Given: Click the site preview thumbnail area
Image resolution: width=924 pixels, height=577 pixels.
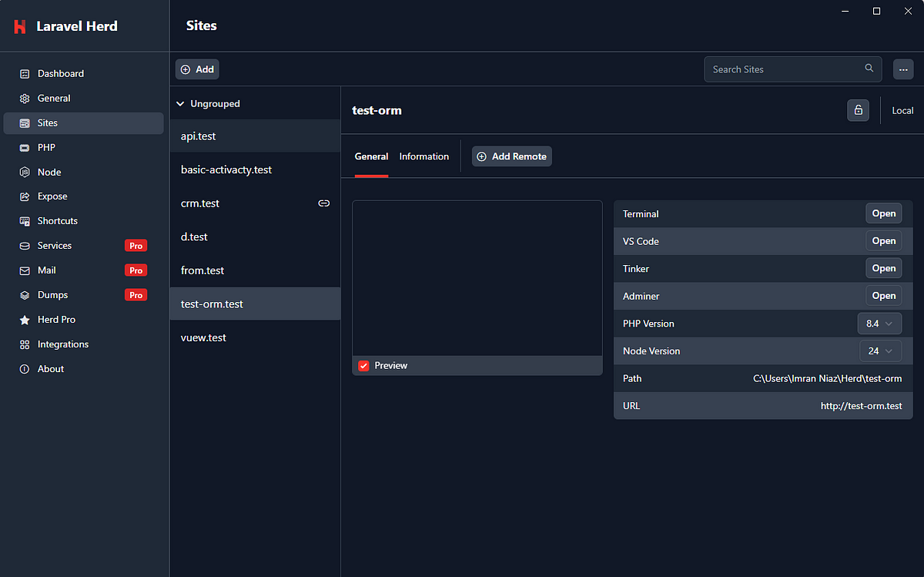Looking at the screenshot, I should (x=477, y=278).
